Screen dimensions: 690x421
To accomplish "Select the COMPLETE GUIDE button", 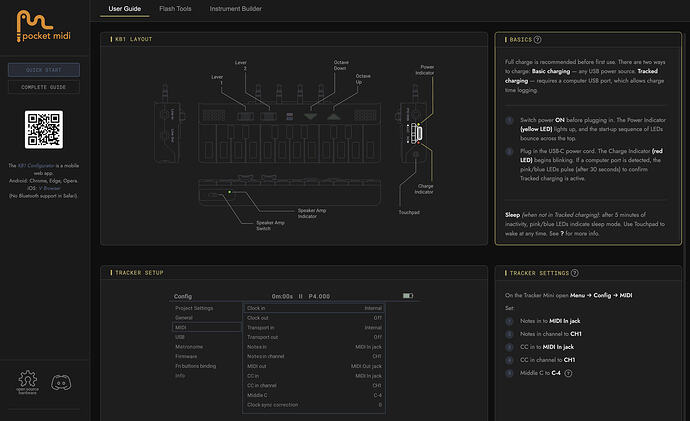I will tap(44, 87).
